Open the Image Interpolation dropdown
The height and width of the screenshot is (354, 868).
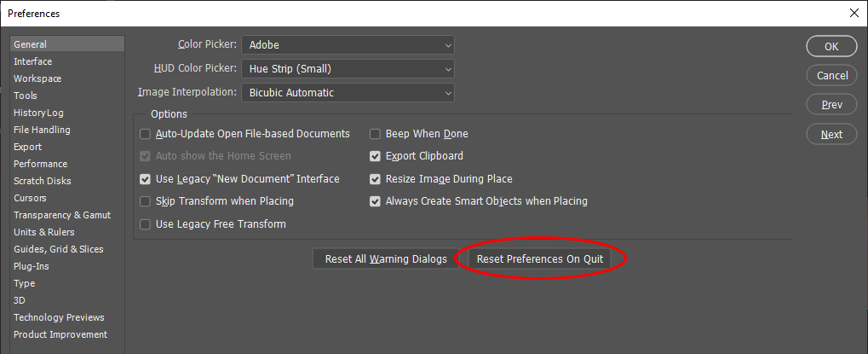point(348,92)
